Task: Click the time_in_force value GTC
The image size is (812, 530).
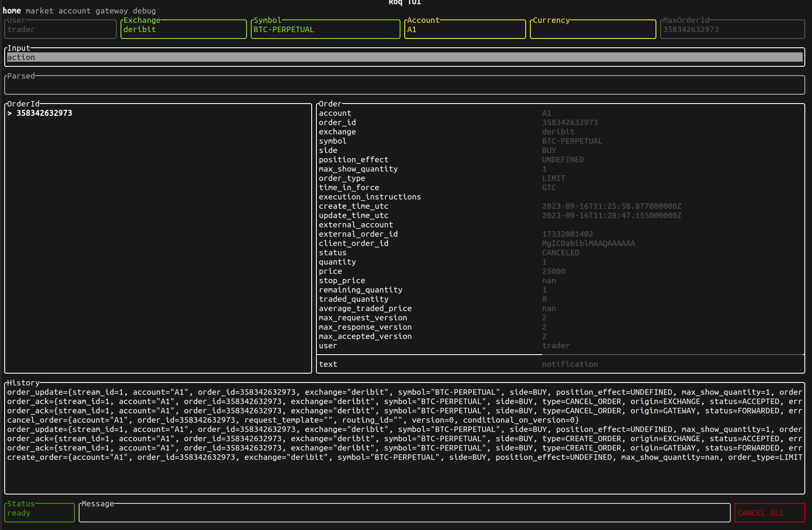Action: 549,187
